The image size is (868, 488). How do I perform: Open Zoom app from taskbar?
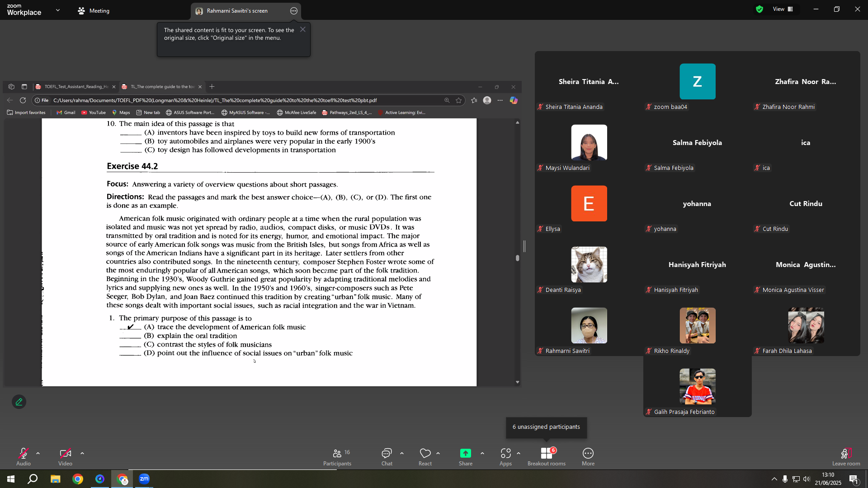[x=144, y=479]
